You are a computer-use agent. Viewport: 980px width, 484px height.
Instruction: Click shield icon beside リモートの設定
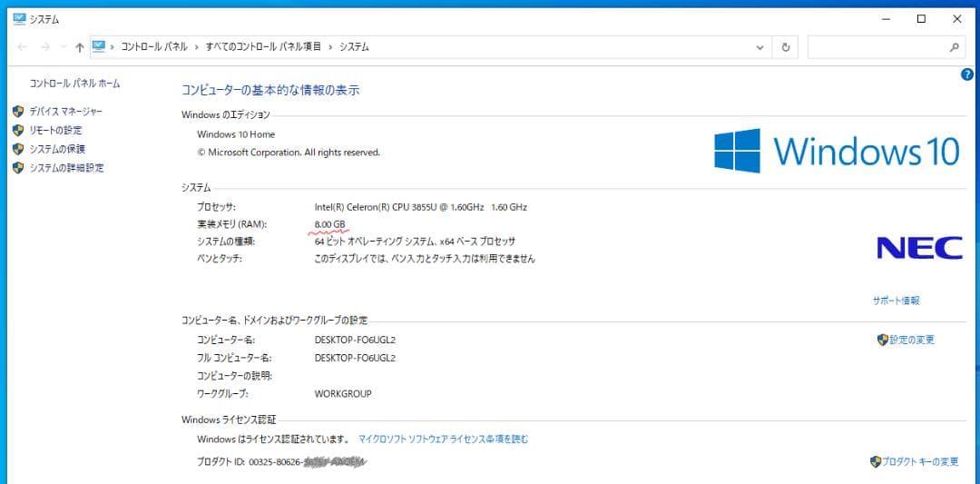(x=18, y=130)
